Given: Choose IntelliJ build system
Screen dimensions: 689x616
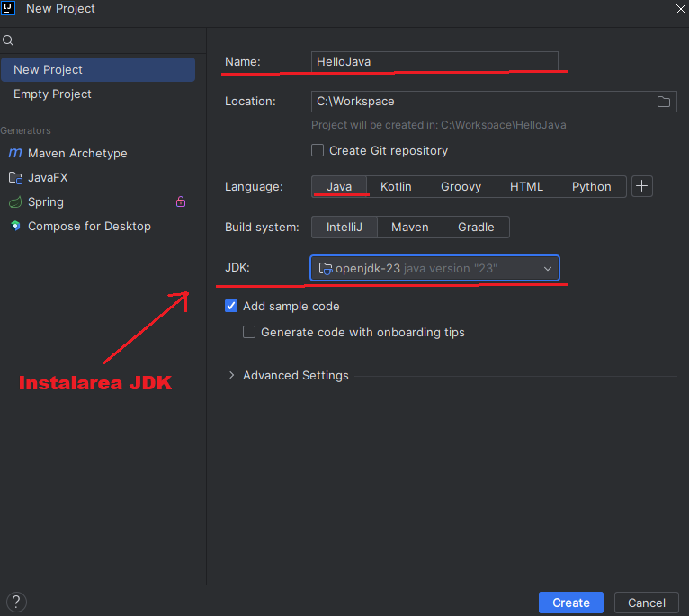Looking at the screenshot, I should pyautogui.click(x=344, y=228).
